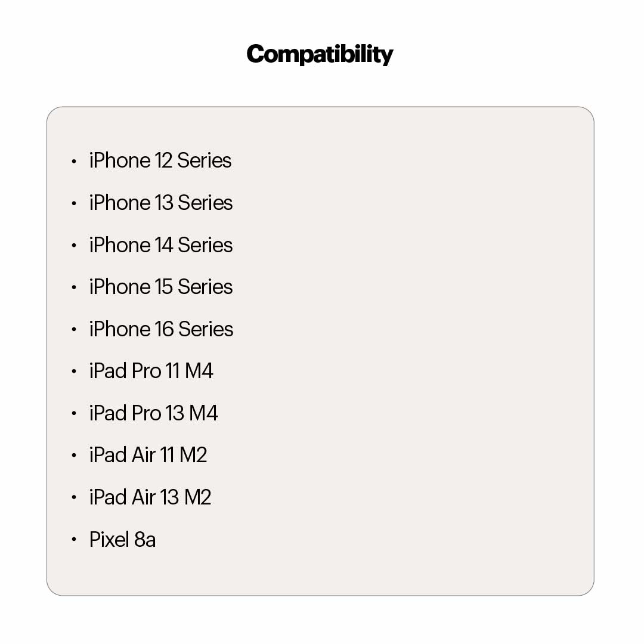Click the iPad Pro 13 M4 entry
Image resolution: width=644 pixels, height=644 pixels.
click(153, 413)
